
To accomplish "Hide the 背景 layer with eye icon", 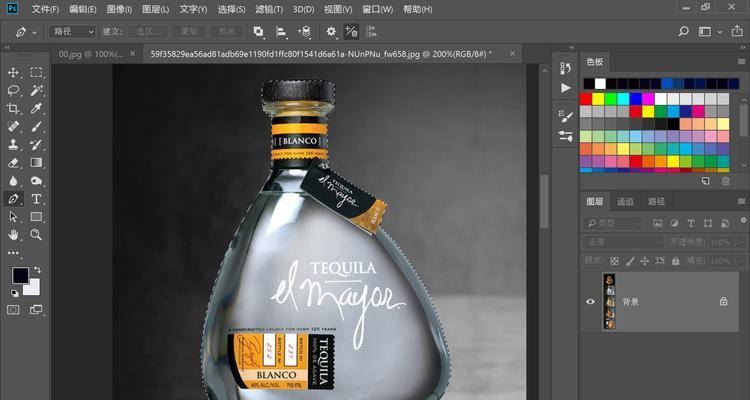I will 591,301.
